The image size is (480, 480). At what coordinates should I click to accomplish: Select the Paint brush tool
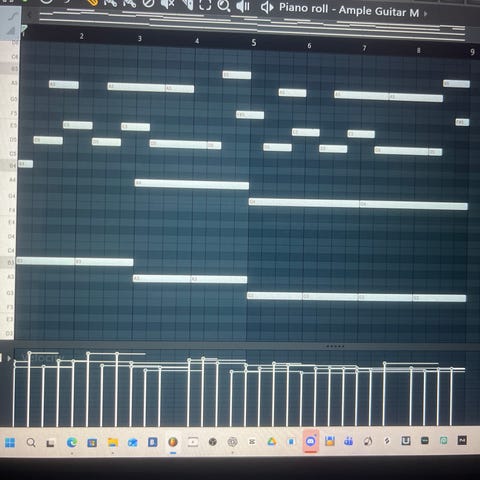click(110, 3)
